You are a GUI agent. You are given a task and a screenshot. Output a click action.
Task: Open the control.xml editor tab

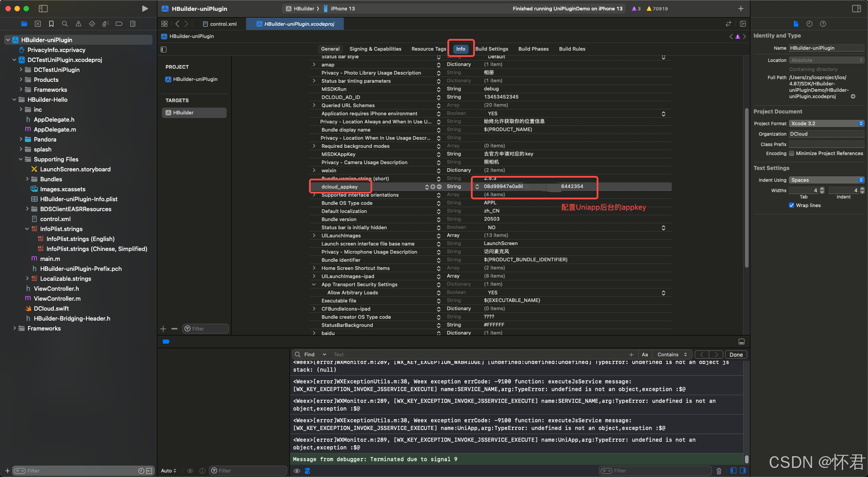220,24
